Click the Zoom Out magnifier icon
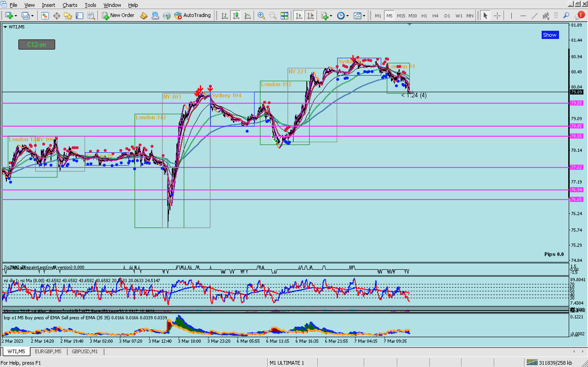Image resolution: width=588 pixels, height=367 pixels. tap(273, 16)
